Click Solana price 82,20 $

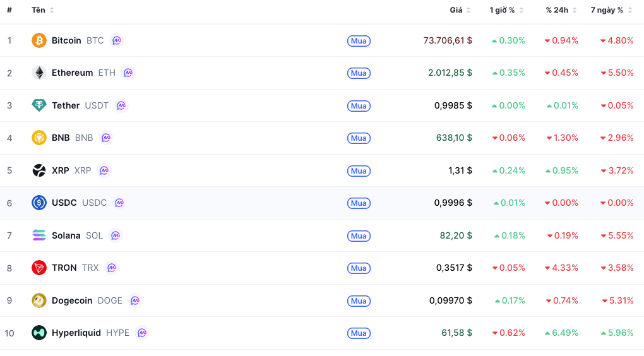(x=456, y=235)
